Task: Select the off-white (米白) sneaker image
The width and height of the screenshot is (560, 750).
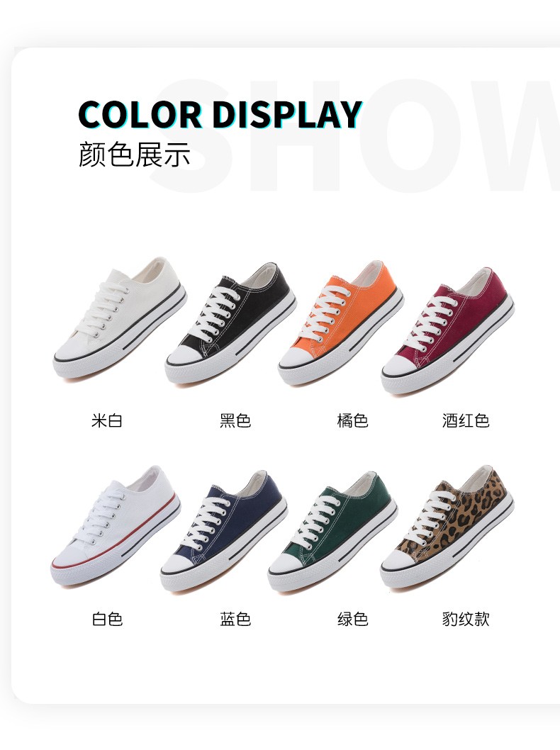Action: pos(120,318)
